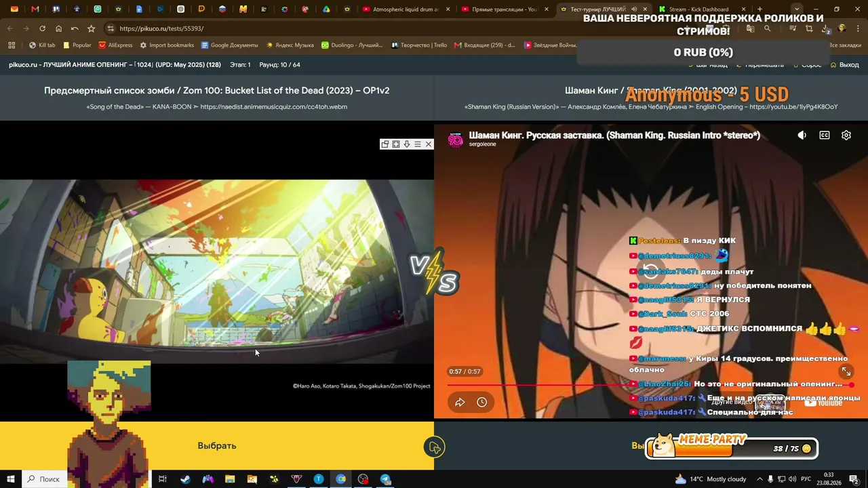Reload the pikuco.ru page

tap(42, 28)
